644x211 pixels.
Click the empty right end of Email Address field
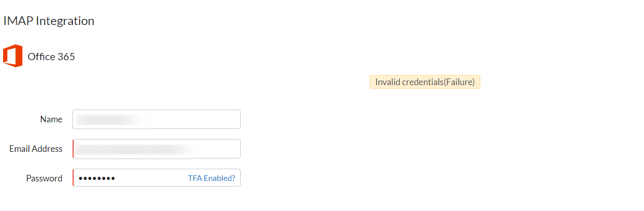point(221,149)
